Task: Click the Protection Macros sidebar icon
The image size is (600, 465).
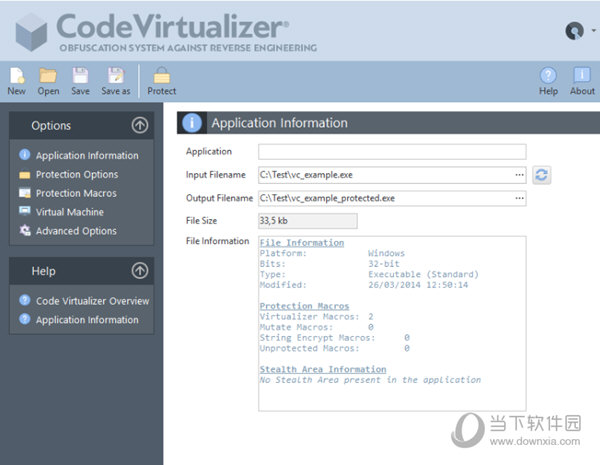Action: (24, 193)
